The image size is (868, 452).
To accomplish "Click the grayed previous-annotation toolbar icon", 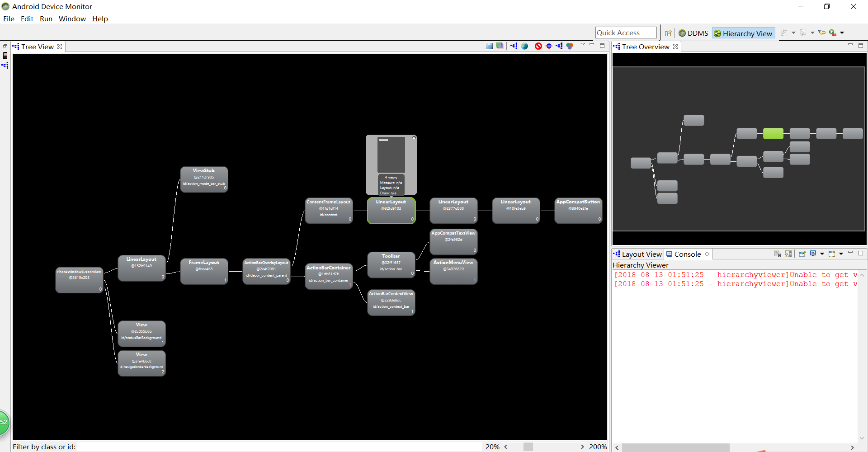I will pyautogui.click(x=803, y=33).
